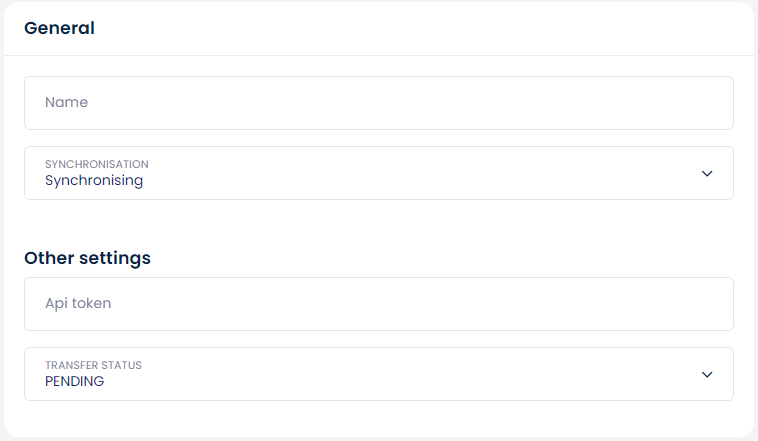Click the Other settings heading

tap(87, 258)
